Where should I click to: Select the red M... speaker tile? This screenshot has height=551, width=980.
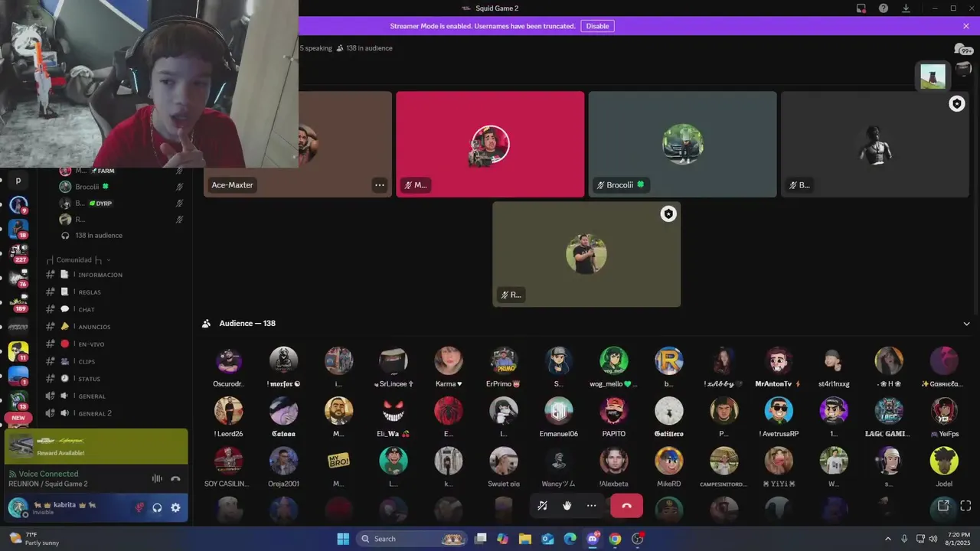(490, 145)
